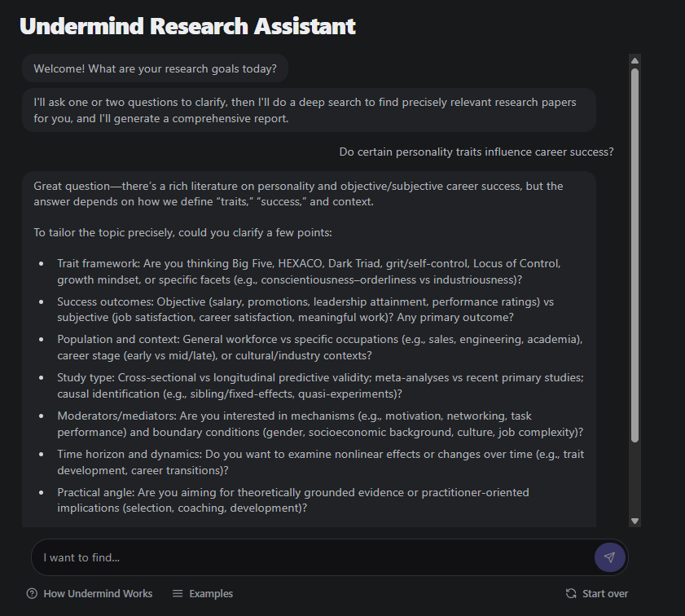Click the chat scrollbar thumb
The height and width of the screenshot is (616, 685).
click(x=635, y=255)
